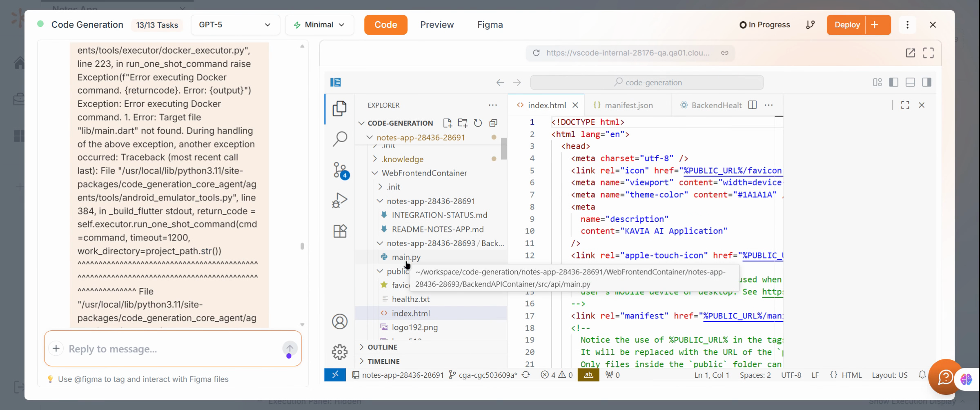
Task: Enter fullscreen for code panel
Action: point(929,53)
